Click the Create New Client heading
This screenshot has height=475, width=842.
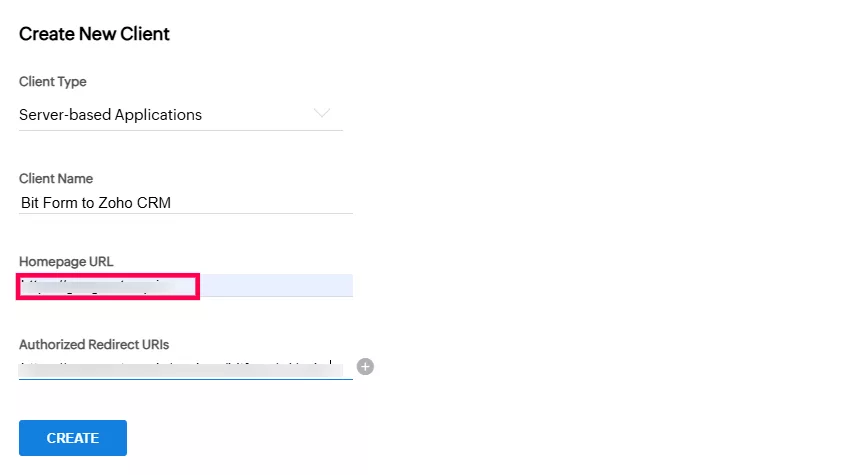click(95, 34)
